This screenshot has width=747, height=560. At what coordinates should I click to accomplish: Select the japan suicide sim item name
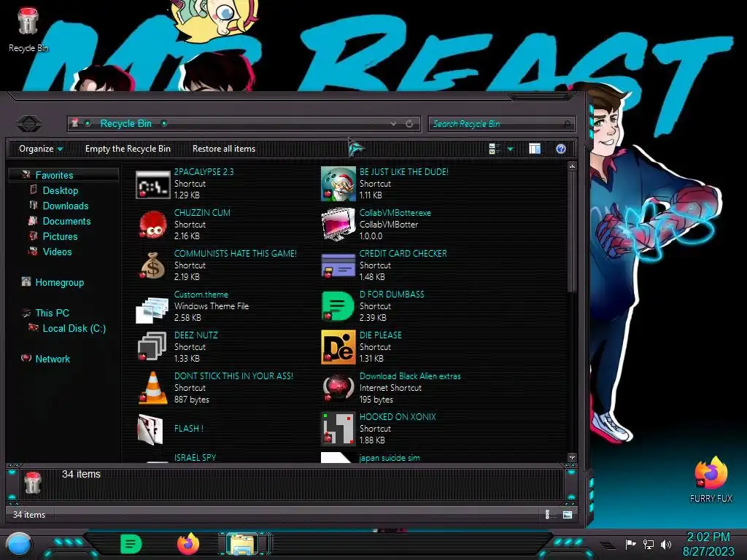[x=390, y=458]
